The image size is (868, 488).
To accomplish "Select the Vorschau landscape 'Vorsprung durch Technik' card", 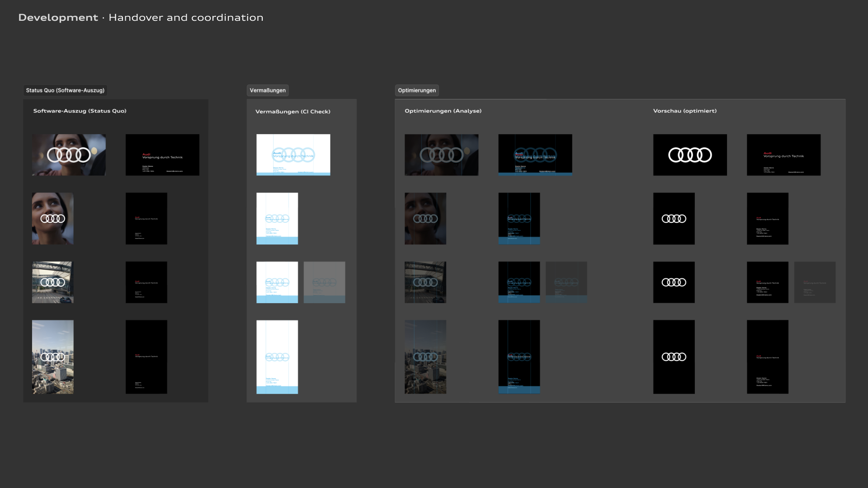I will point(783,155).
